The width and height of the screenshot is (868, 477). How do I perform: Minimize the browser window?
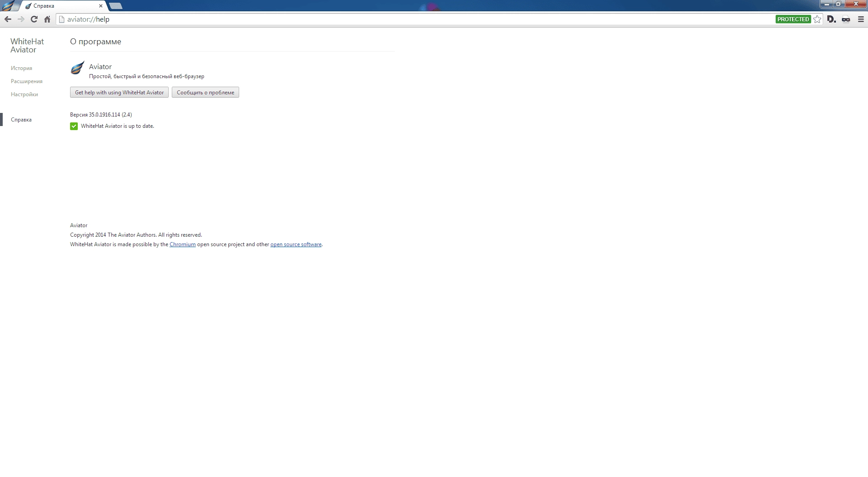tap(827, 4)
